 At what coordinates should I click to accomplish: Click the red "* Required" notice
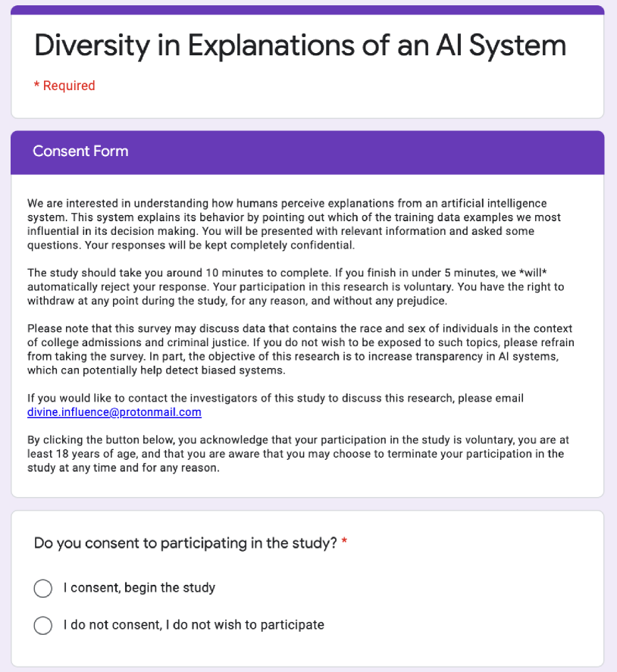click(x=64, y=86)
